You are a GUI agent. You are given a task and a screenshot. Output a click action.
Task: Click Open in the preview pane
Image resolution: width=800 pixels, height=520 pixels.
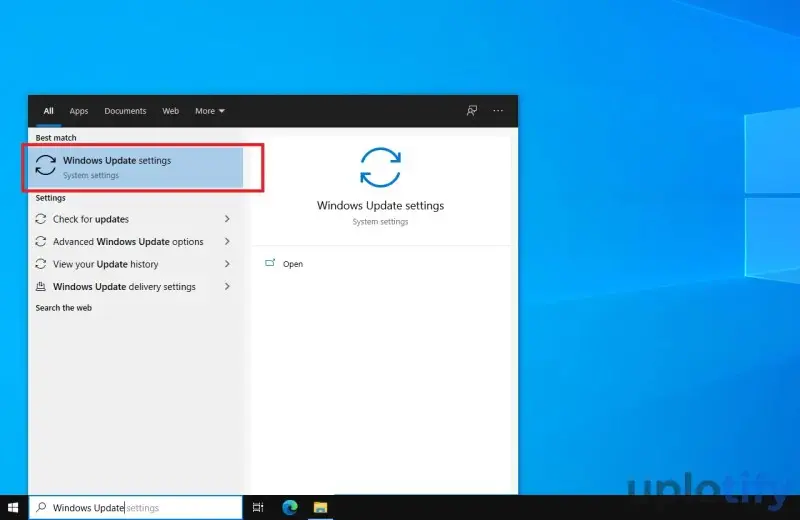point(293,264)
